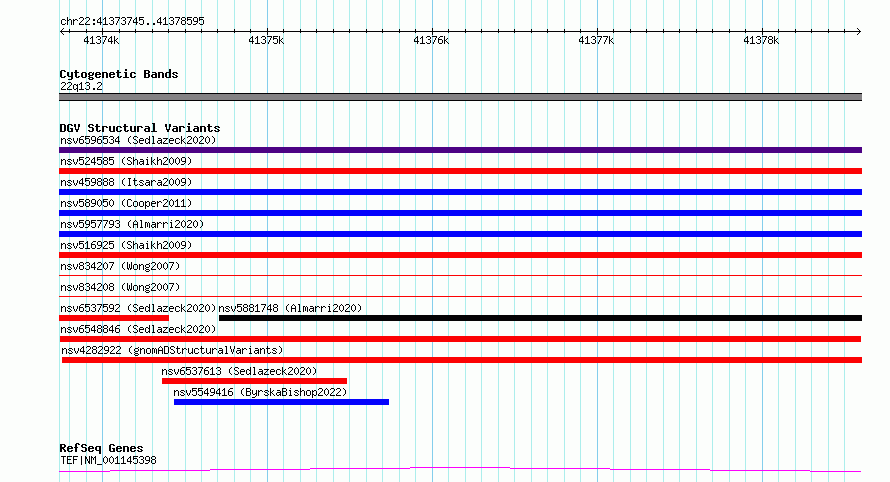Select the blue nsv5957793 variant bar

(x=460, y=234)
